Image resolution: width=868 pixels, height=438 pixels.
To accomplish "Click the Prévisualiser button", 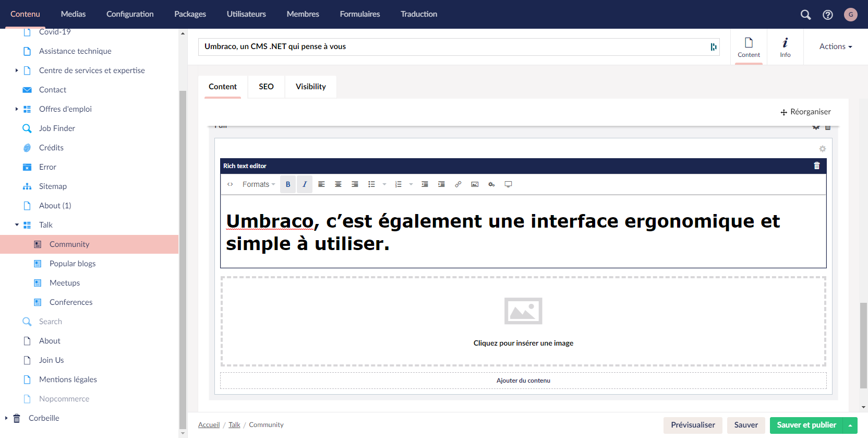I will [693, 425].
